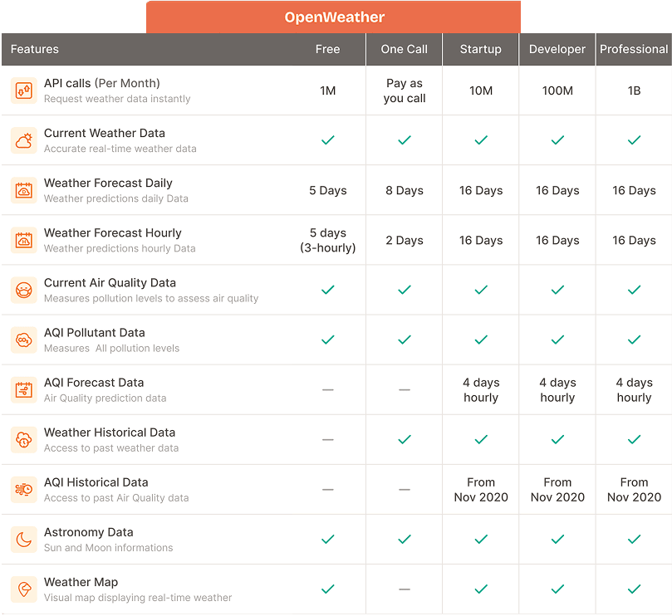The width and height of the screenshot is (672, 616).
Task: Select the Weather Forecast Daily calendar icon
Action: (x=23, y=190)
